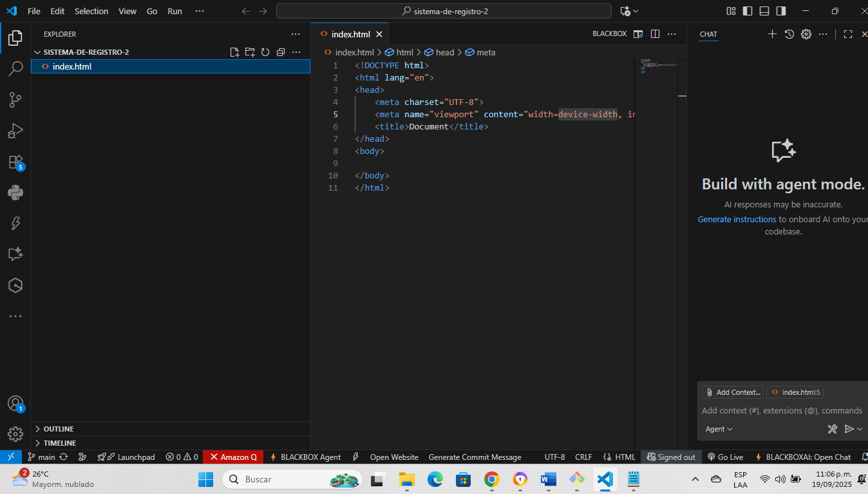Open the Selection menu
Viewport: 868px width, 494px height.
[91, 11]
